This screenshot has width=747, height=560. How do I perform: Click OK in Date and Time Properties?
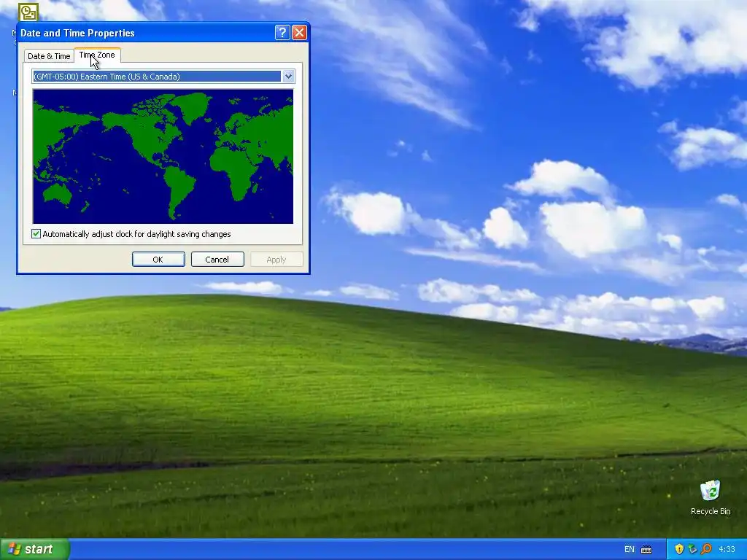pos(158,260)
